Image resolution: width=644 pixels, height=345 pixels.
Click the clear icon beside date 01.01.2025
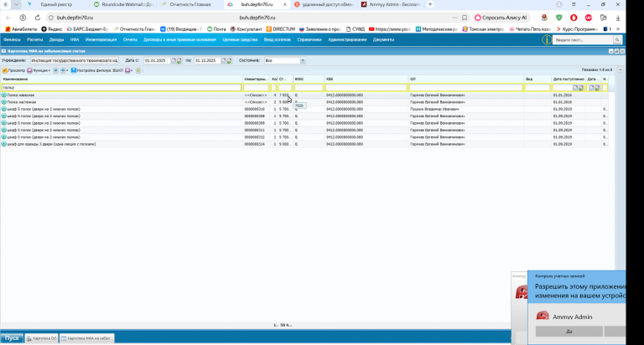pyautogui.click(x=179, y=60)
